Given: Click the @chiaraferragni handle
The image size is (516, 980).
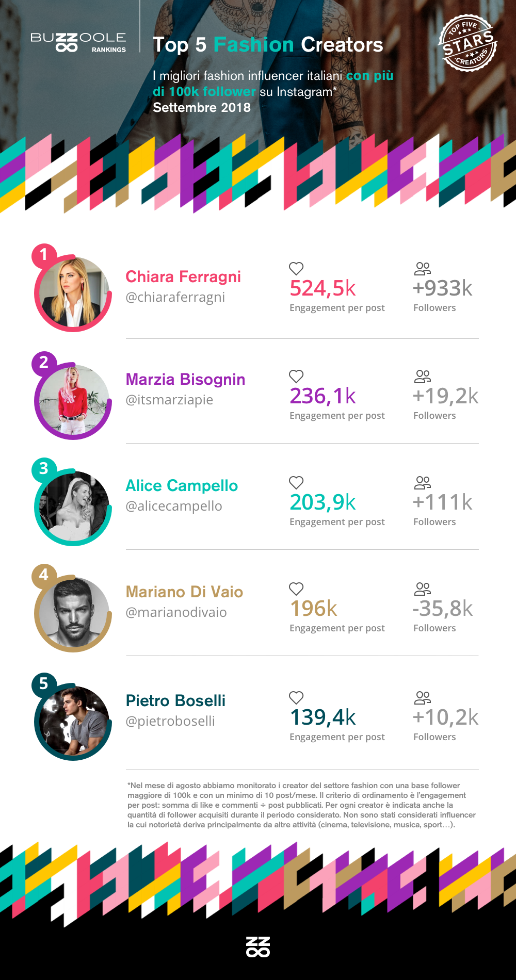Looking at the screenshot, I should click(x=175, y=297).
